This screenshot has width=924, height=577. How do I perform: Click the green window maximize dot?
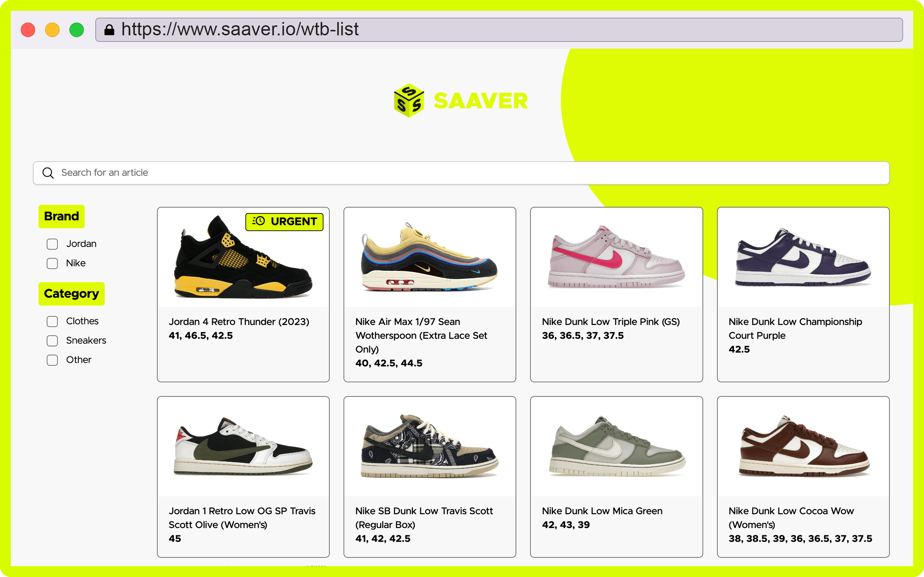(x=77, y=30)
